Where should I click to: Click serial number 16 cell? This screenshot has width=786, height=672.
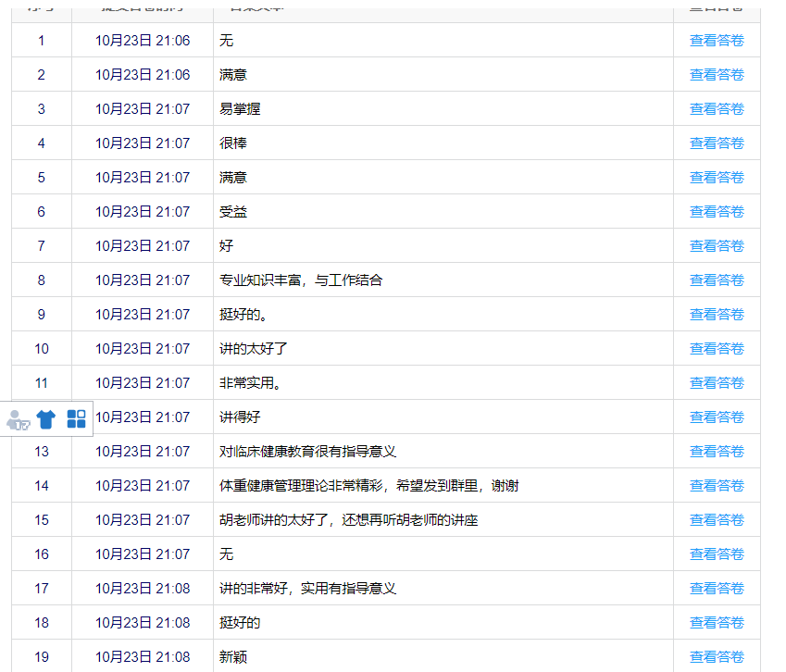(x=42, y=554)
